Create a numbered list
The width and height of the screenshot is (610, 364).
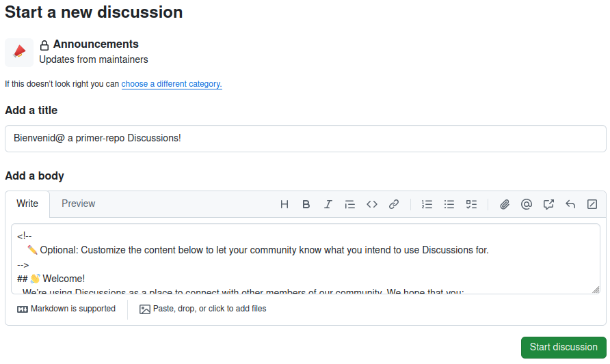coord(427,204)
